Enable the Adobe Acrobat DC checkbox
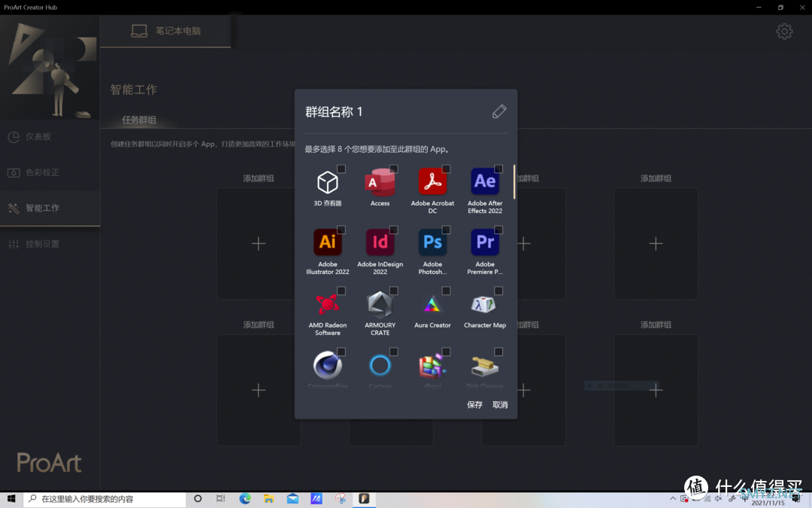 point(446,169)
